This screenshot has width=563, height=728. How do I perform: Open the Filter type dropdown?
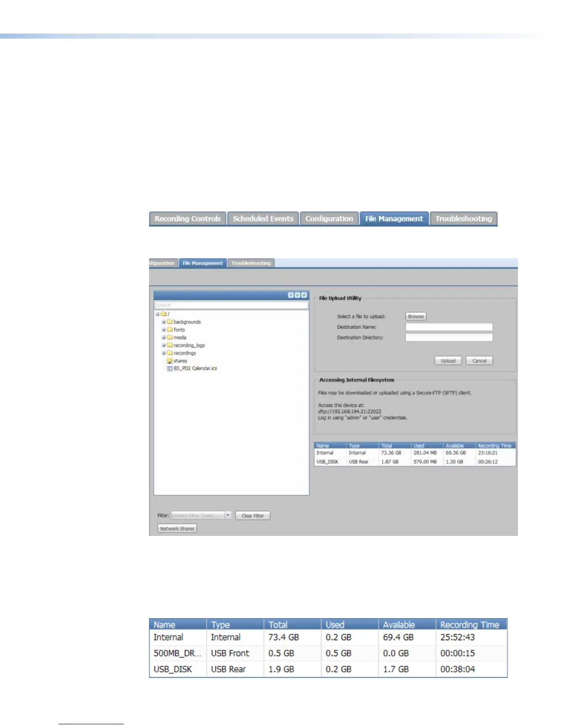(x=227, y=515)
